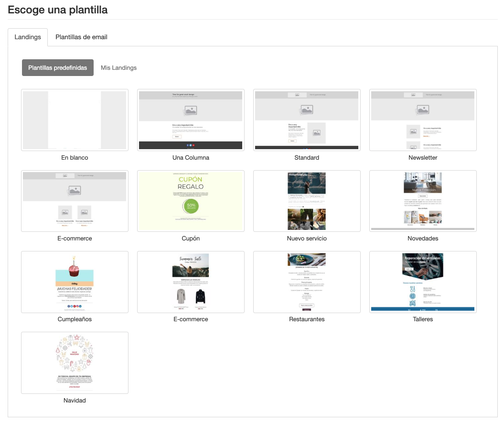
Task: Select the Una Columna template thumbnail
Action: pyautogui.click(x=191, y=120)
